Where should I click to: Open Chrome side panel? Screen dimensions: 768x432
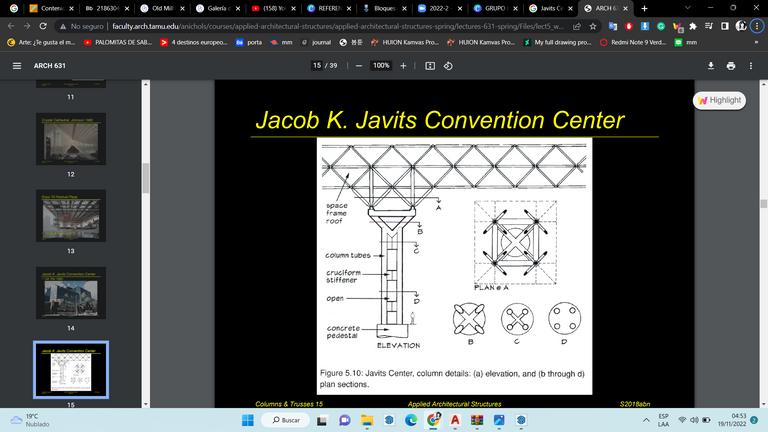725,26
